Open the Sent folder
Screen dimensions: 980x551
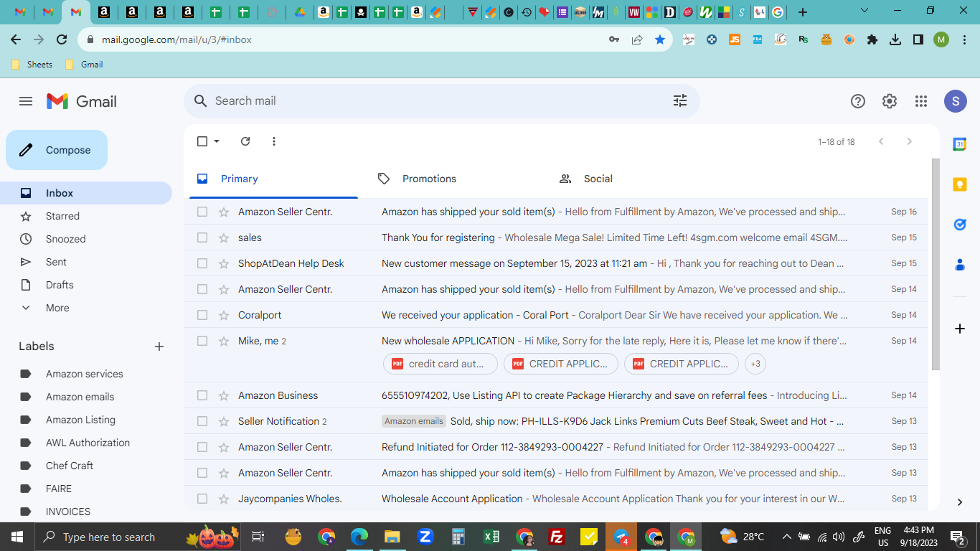tap(56, 262)
